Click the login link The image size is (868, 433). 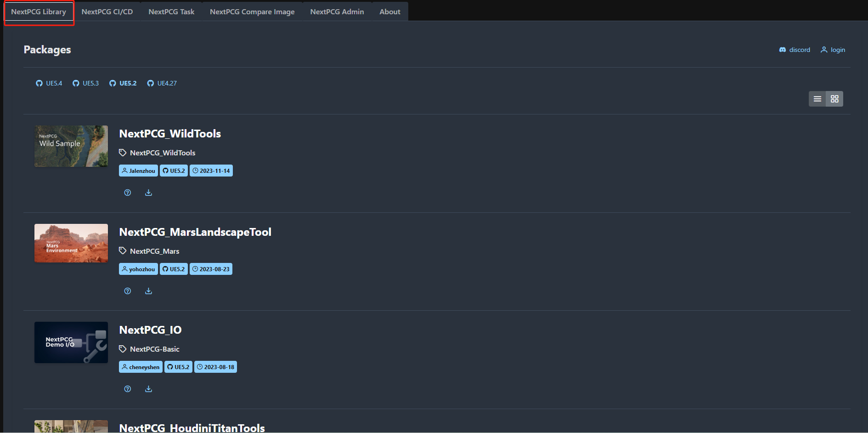(x=833, y=50)
